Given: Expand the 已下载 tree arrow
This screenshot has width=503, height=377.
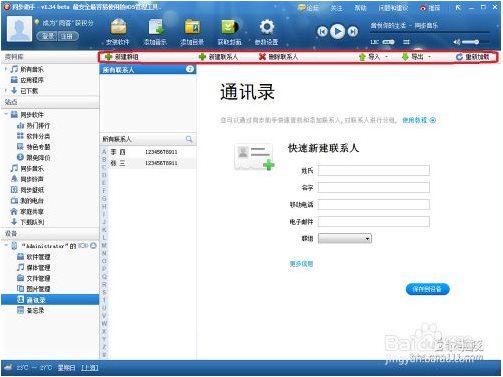Looking at the screenshot, I should 6,90.
